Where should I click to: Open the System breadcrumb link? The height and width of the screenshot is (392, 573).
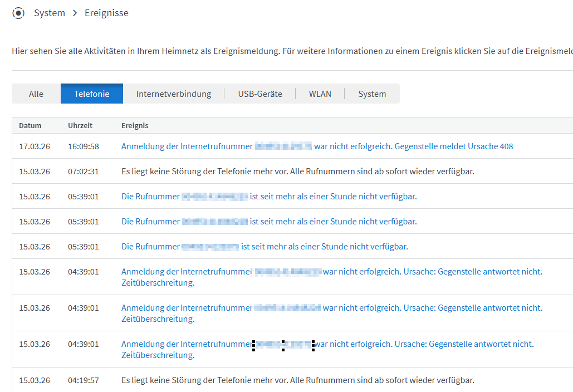pyautogui.click(x=50, y=13)
